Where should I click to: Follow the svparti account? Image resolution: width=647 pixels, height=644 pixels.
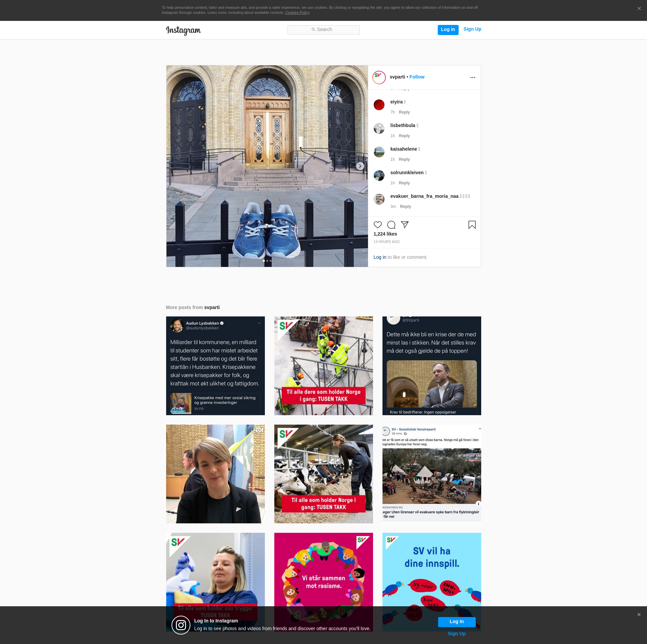click(417, 77)
